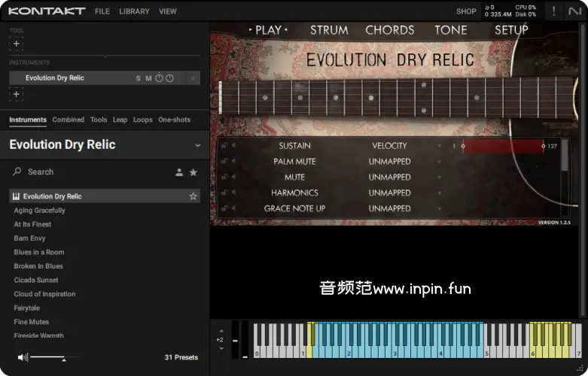This screenshot has height=376, width=588.
Task: Click the piano icon beside Evolution Dry Relic preset
Action: point(16,196)
